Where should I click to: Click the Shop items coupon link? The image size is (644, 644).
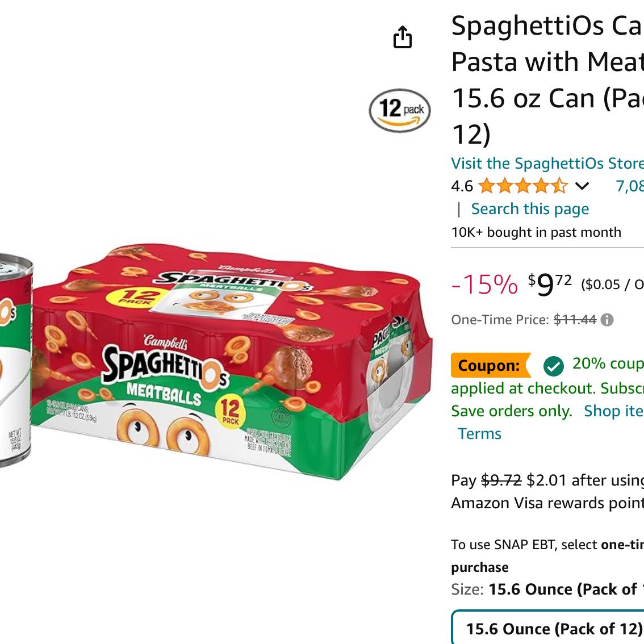(x=613, y=411)
